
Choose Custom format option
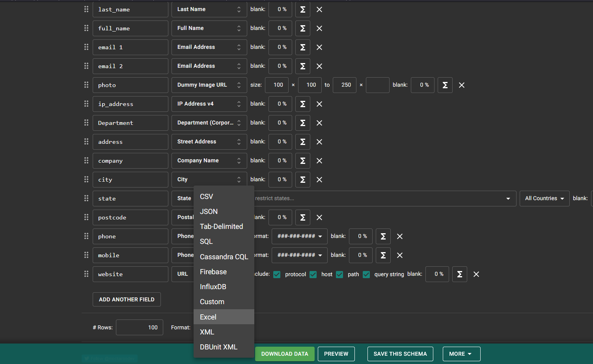[224, 302]
